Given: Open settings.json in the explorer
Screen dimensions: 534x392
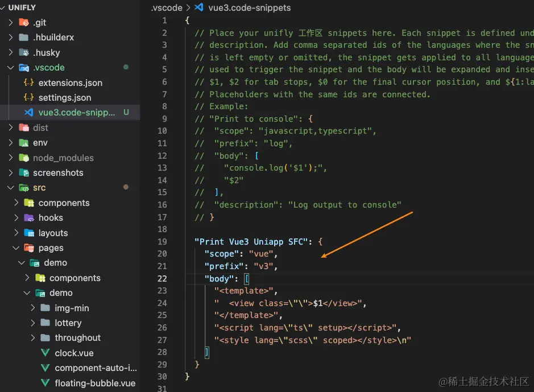Looking at the screenshot, I should pyautogui.click(x=70, y=97).
